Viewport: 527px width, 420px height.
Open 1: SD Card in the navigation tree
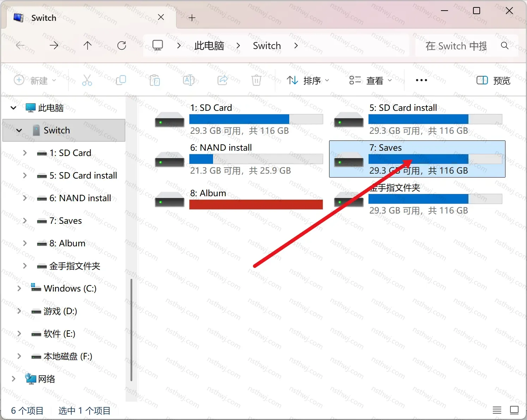point(70,153)
